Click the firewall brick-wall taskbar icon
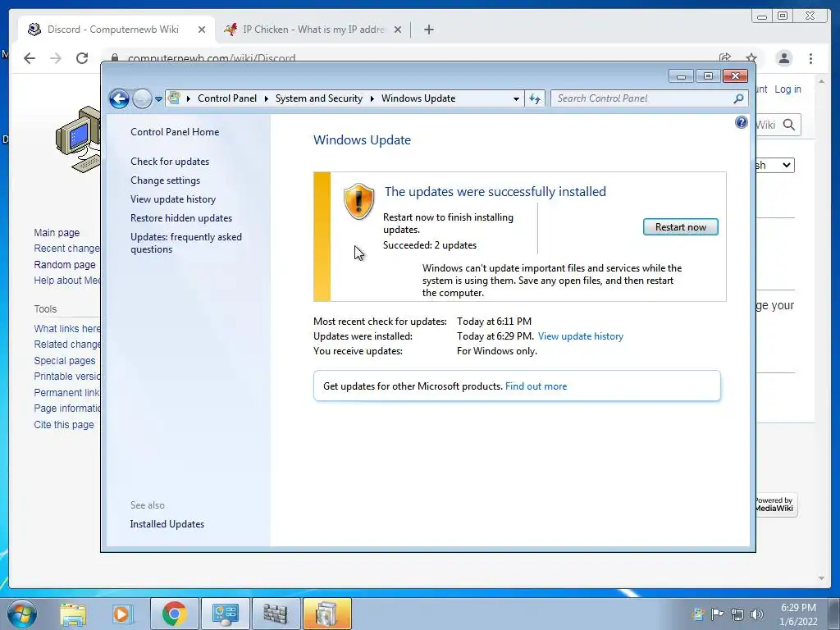This screenshot has width=840, height=630. click(x=276, y=614)
